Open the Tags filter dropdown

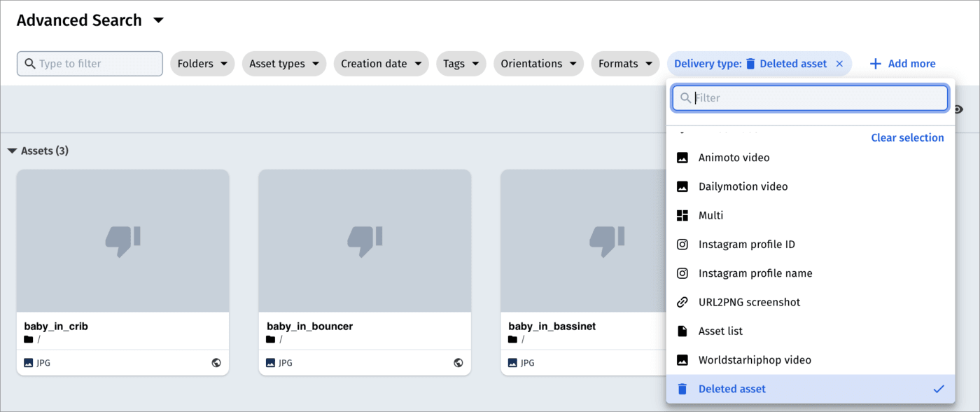[x=461, y=64]
